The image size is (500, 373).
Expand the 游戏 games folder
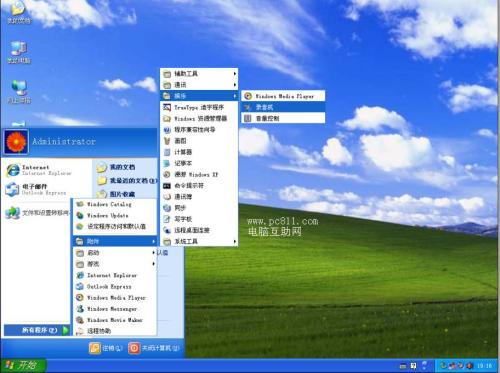tap(115, 264)
